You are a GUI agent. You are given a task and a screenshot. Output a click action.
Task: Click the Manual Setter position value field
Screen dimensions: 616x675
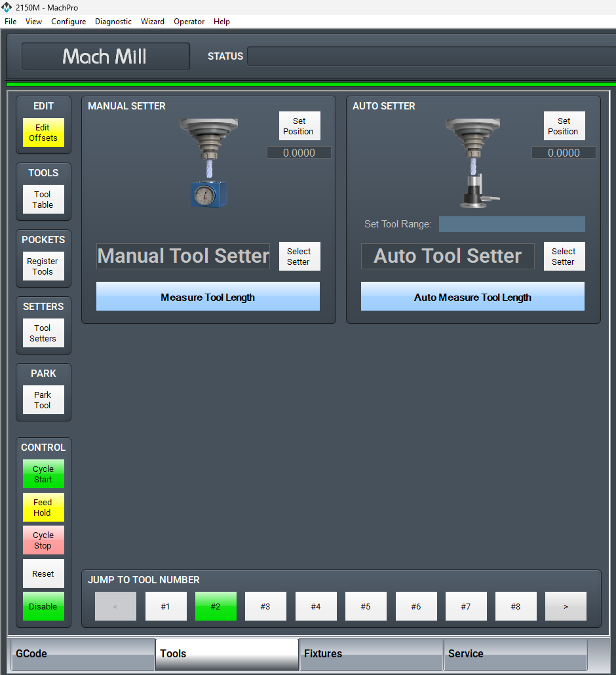pos(299,153)
